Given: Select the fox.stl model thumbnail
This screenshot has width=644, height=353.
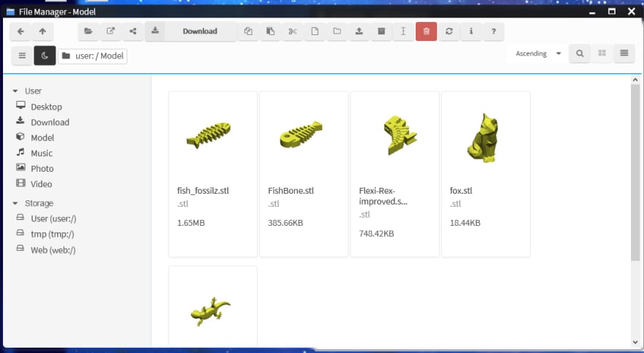Looking at the screenshot, I should [483, 138].
